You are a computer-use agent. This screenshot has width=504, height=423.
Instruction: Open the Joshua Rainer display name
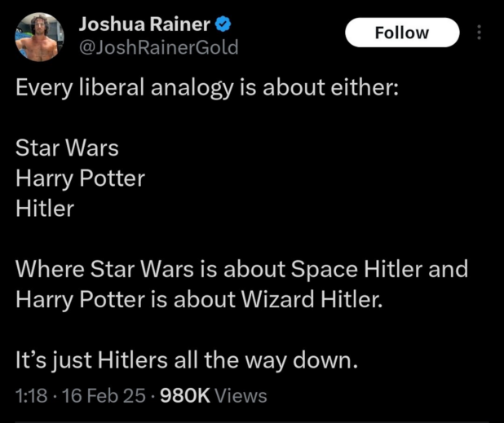coord(144,24)
